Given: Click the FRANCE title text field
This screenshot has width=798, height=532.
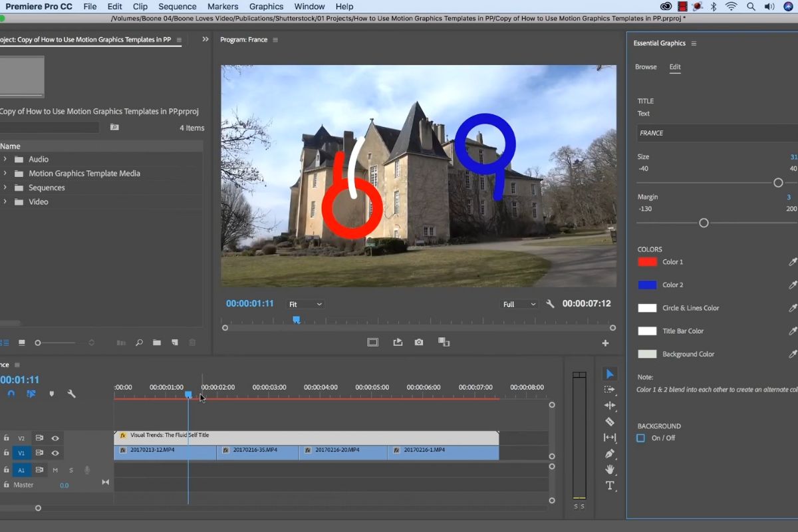Looking at the screenshot, I should (x=718, y=133).
